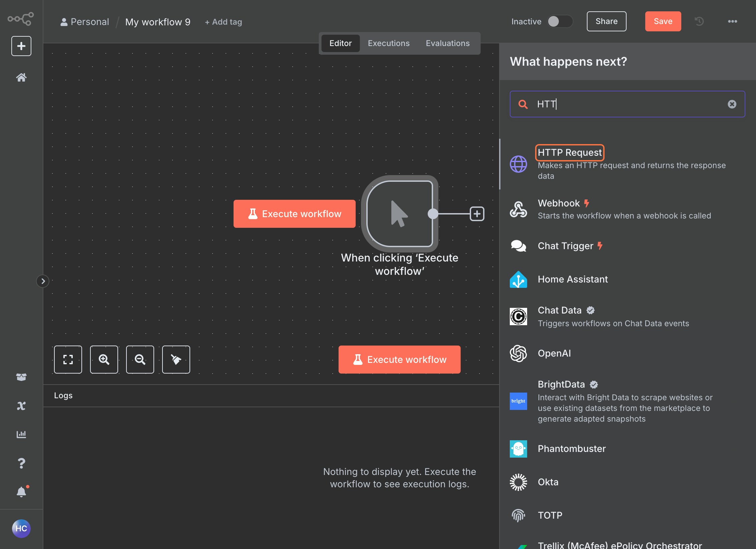Click the plus icon to create new
756x549 pixels.
point(21,46)
